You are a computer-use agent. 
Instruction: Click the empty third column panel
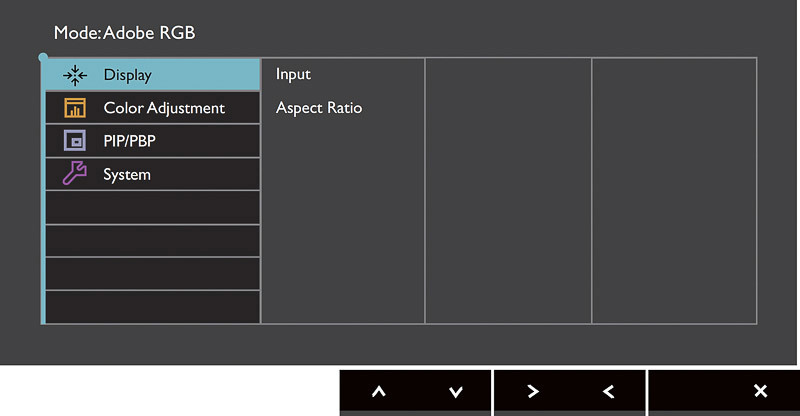pyautogui.click(x=508, y=191)
